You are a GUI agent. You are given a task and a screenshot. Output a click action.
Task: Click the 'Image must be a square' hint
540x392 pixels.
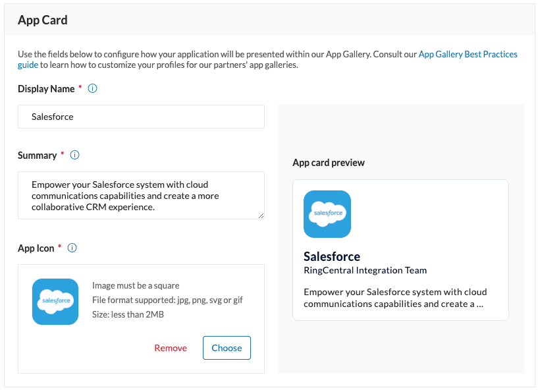136,285
